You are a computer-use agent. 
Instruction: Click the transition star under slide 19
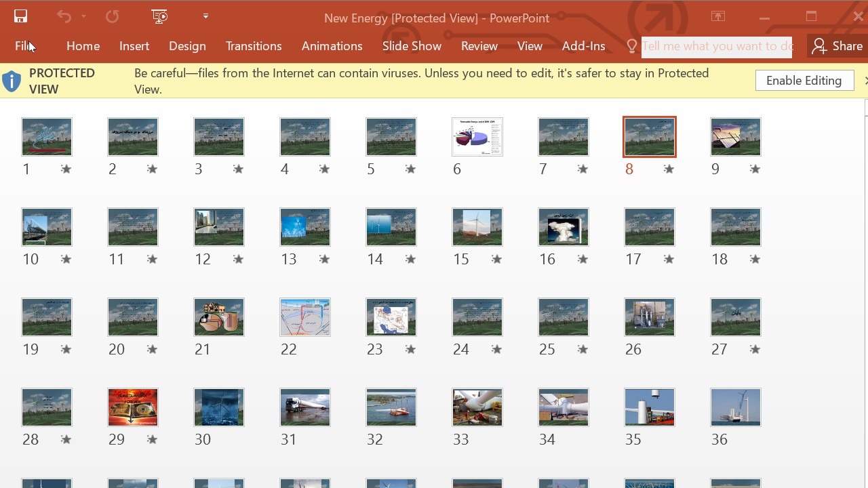tap(66, 349)
